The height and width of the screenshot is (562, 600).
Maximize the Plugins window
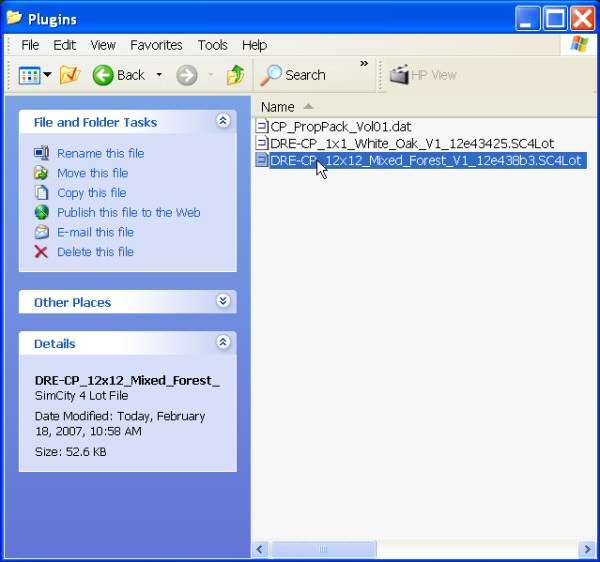tap(555, 18)
